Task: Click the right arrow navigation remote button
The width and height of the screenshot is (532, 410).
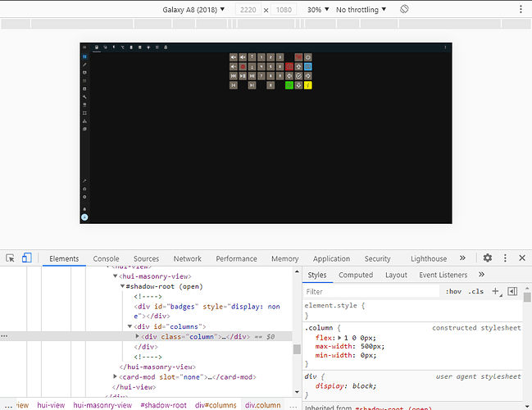Action: tap(307, 76)
